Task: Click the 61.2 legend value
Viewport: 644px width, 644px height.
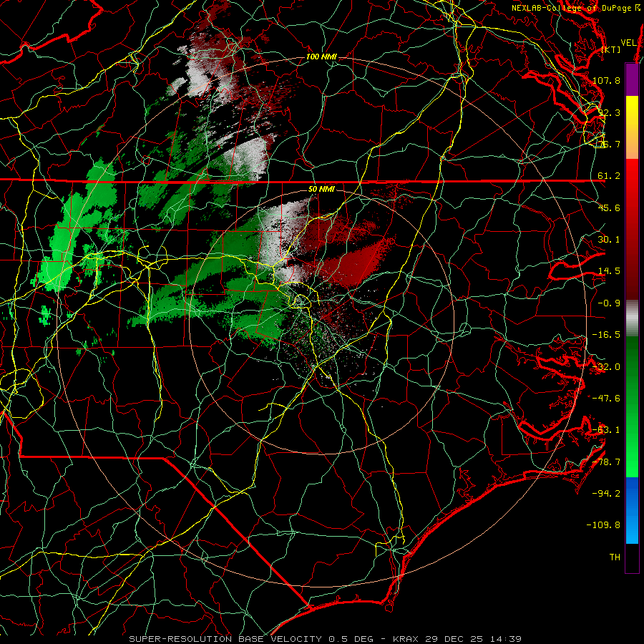Action: pyautogui.click(x=609, y=176)
